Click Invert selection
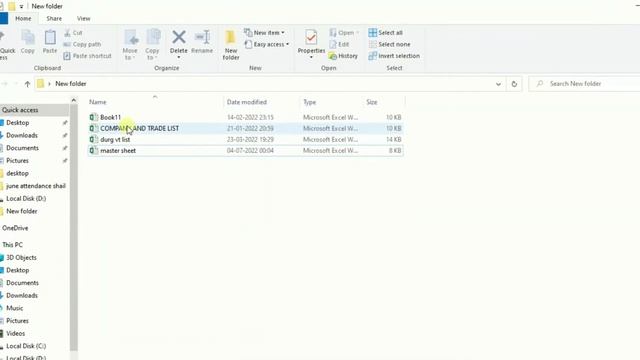Image resolution: width=640 pixels, height=360 pixels. 394,56
